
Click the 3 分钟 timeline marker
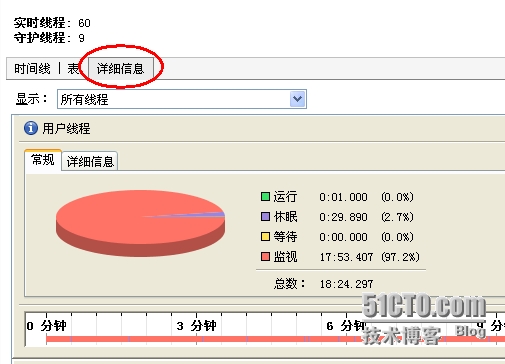[x=196, y=326]
